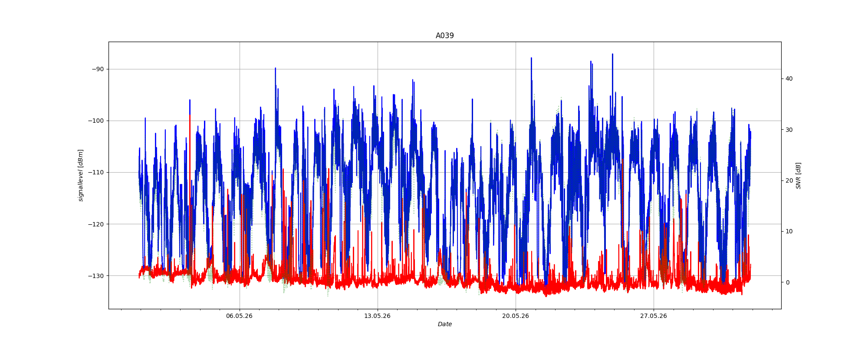Click the −90 signal level tick
The image size is (868, 347).
click(98, 69)
